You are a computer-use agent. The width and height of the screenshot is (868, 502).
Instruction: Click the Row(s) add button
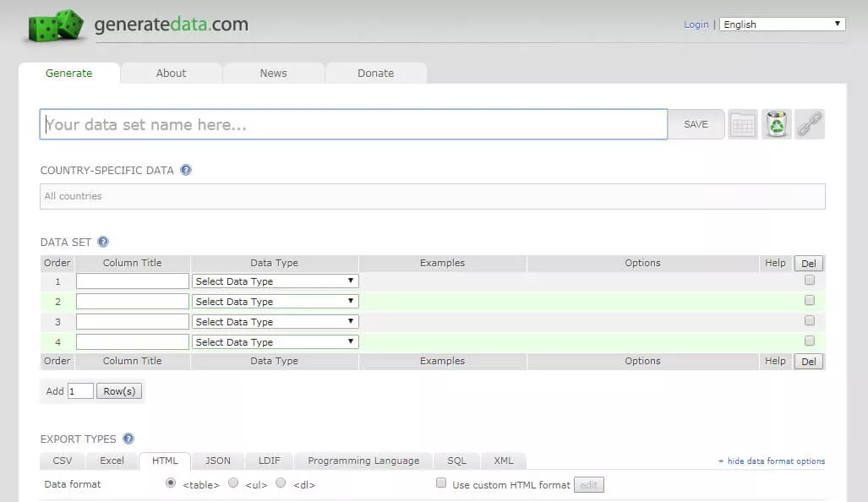119,391
